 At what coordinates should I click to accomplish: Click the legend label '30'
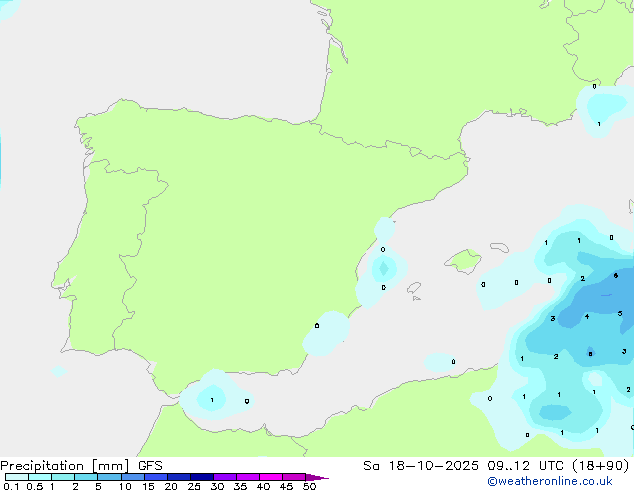(217, 486)
